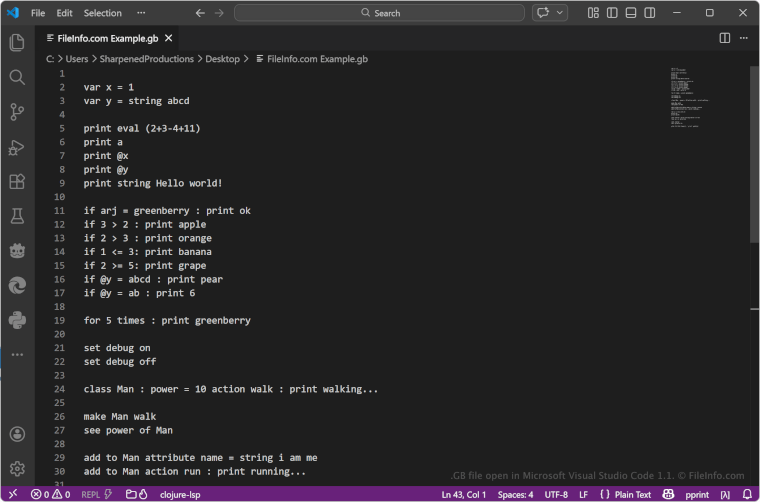The image size is (760, 502).
Task: Click the folder and flame status item
Action: [137, 494]
